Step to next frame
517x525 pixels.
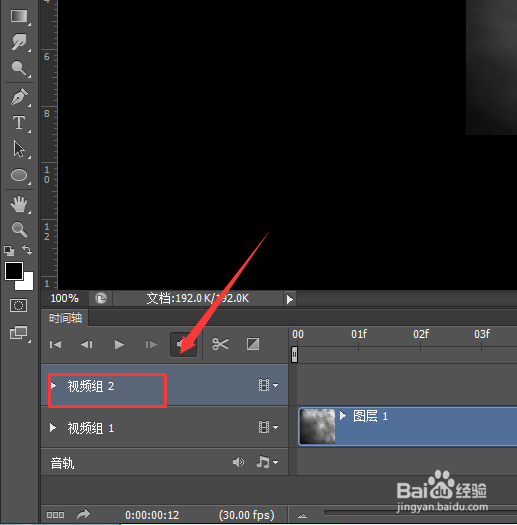click(x=151, y=344)
